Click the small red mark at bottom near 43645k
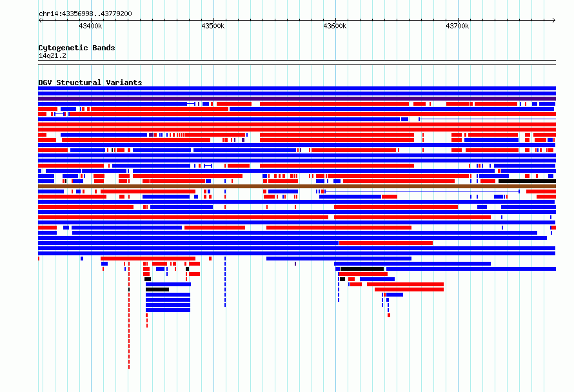This screenshot has height=392, width=574. (x=389, y=315)
